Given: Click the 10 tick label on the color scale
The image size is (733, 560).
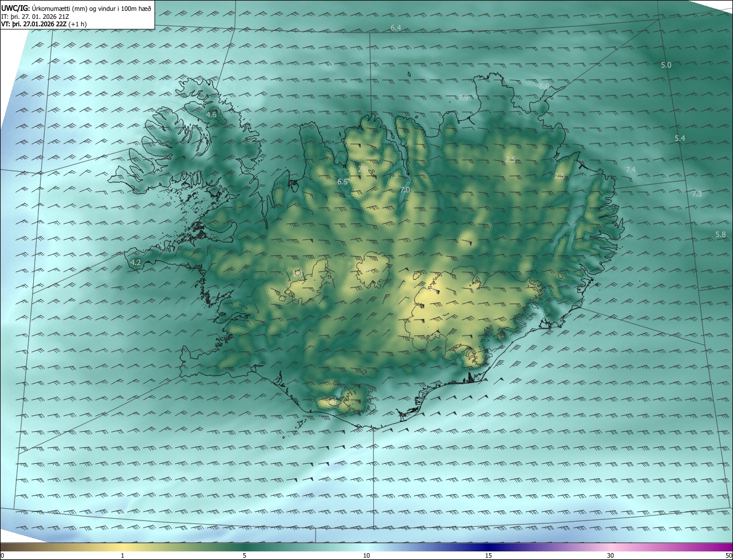Looking at the screenshot, I should pos(366,555).
